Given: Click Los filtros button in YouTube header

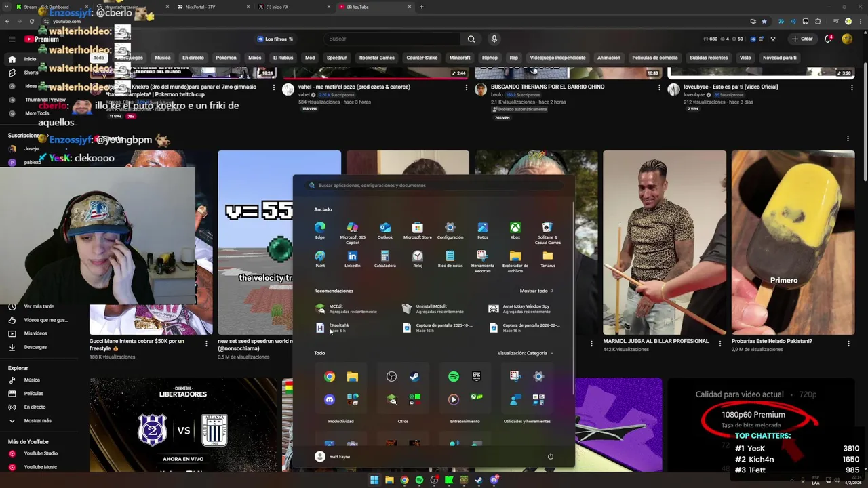Looking at the screenshot, I should click(275, 39).
